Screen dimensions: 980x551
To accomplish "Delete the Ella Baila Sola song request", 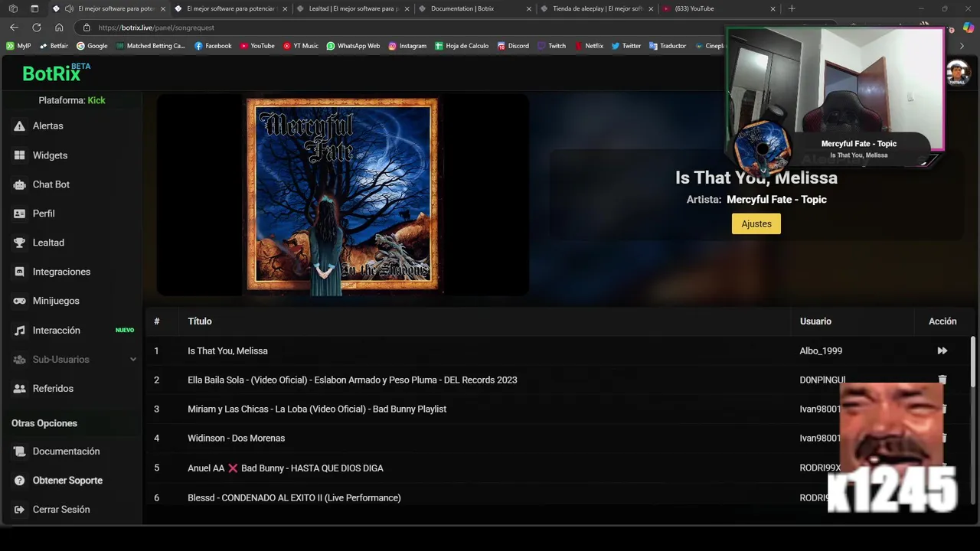I will [x=942, y=380].
